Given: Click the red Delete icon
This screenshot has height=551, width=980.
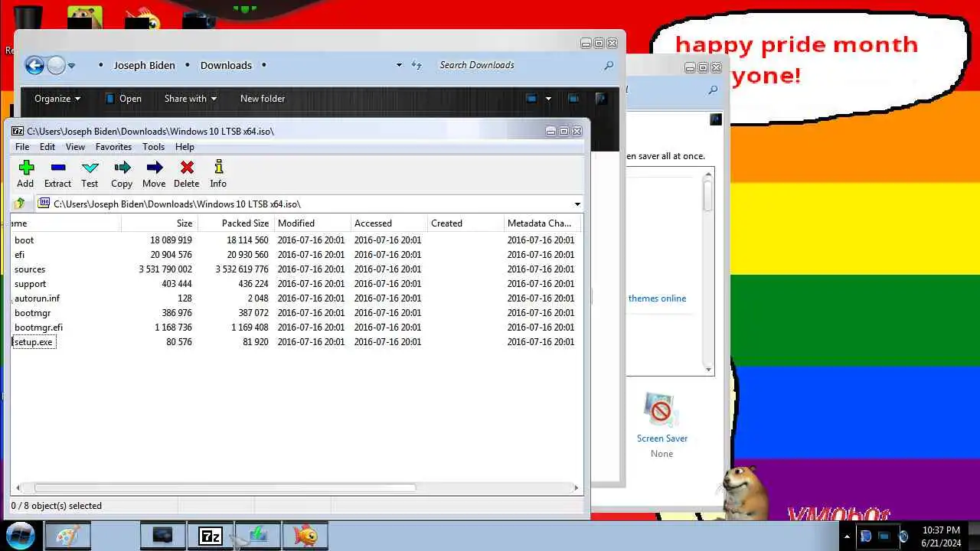Looking at the screenshot, I should (186, 174).
